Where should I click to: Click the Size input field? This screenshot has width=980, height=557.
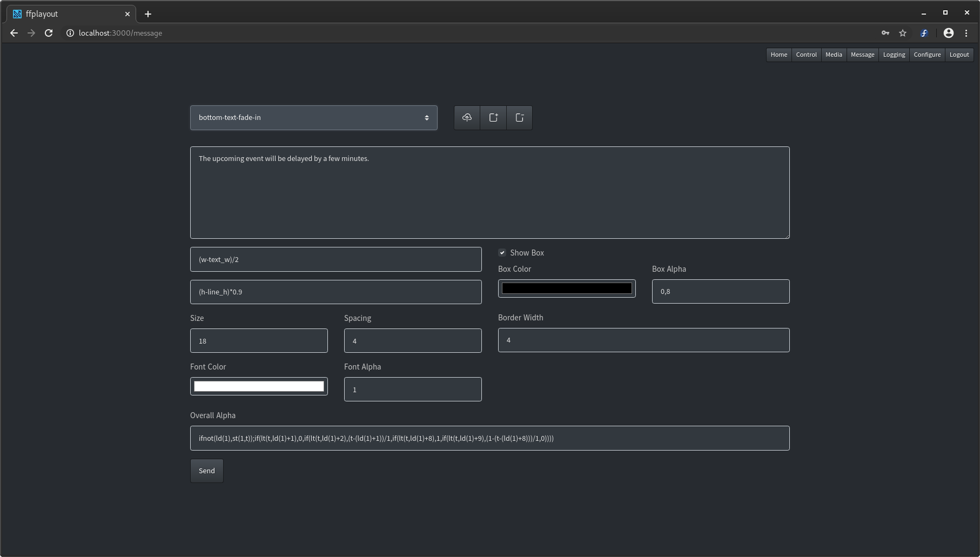pos(259,341)
